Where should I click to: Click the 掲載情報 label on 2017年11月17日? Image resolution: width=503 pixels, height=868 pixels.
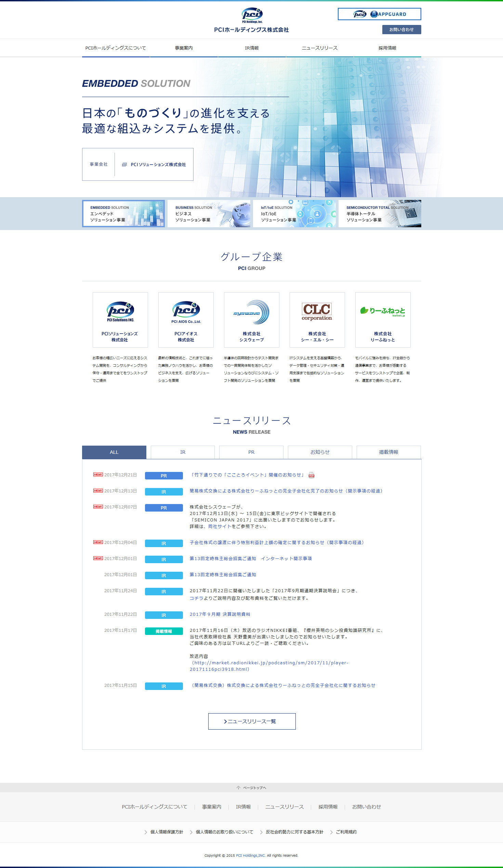[x=164, y=632]
